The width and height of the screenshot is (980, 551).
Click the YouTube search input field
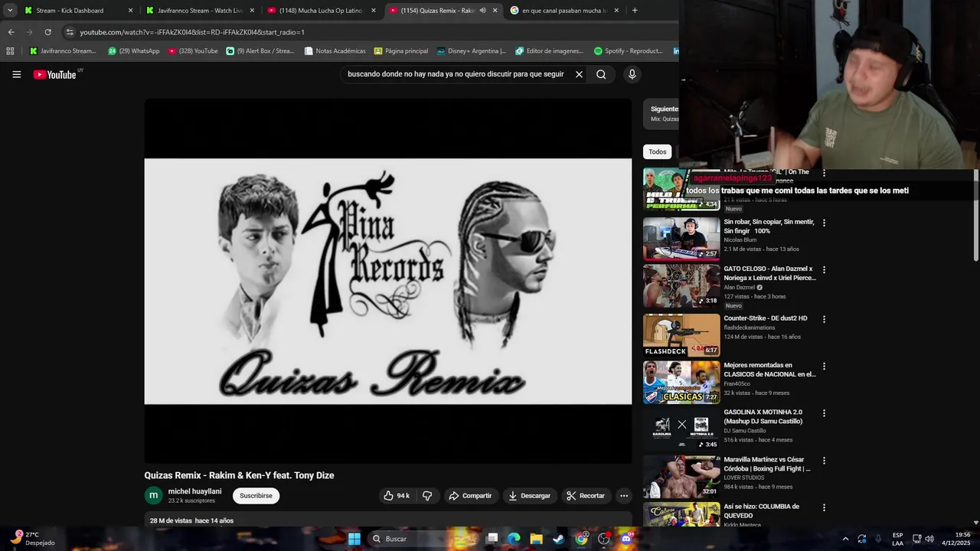[456, 74]
